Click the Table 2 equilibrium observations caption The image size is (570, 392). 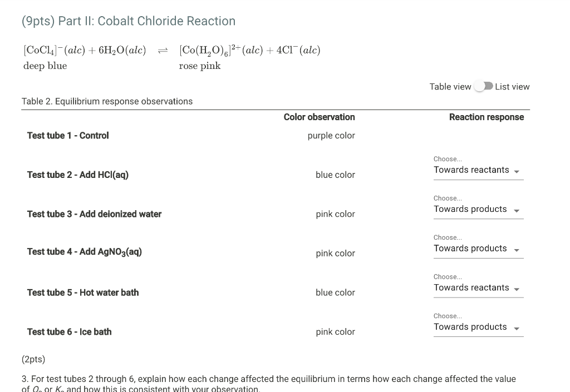point(107,101)
